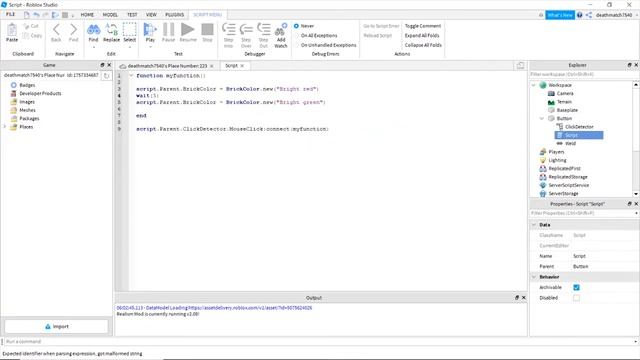Image resolution: width=640 pixels, height=360 pixels.
Task: Click the undo arrow in quick access bar
Action: (x=36, y=15)
